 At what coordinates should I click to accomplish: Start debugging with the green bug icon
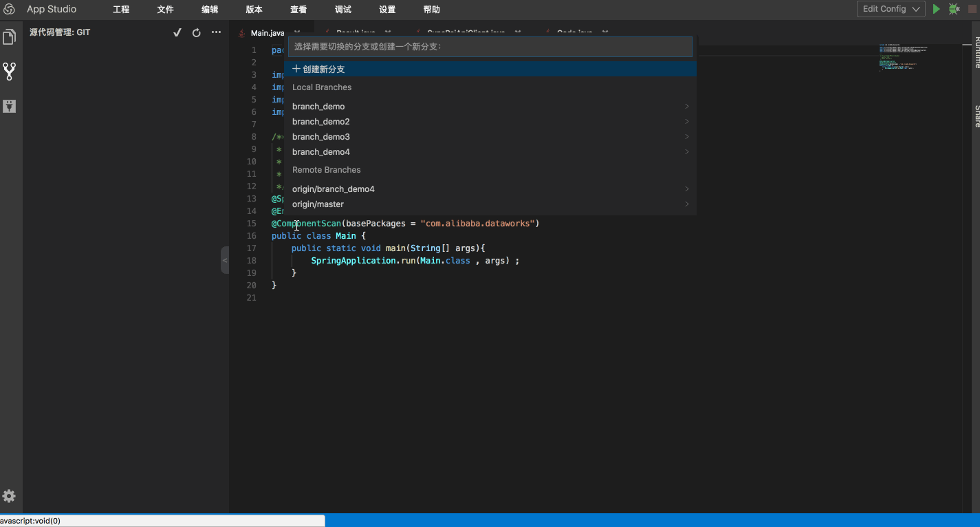point(954,9)
